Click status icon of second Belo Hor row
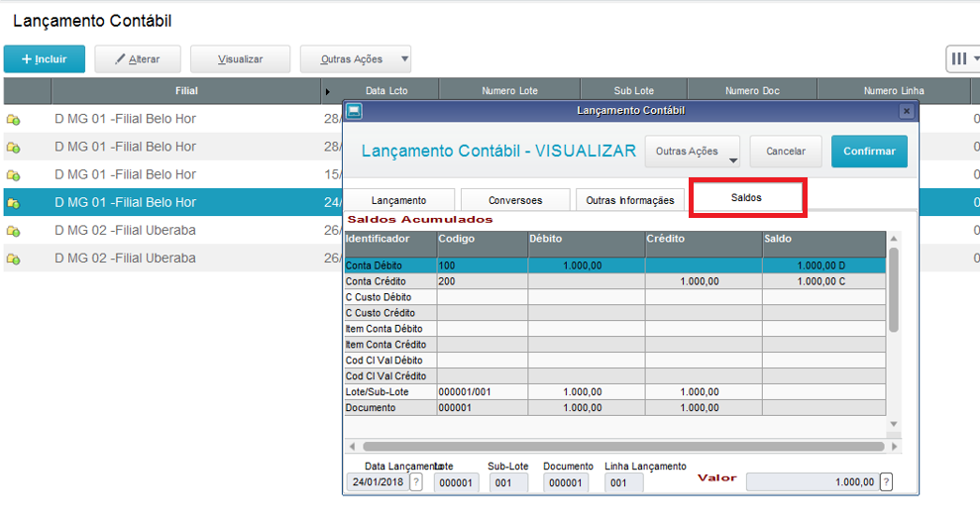The width and height of the screenshot is (980, 526). pyautogui.click(x=14, y=148)
